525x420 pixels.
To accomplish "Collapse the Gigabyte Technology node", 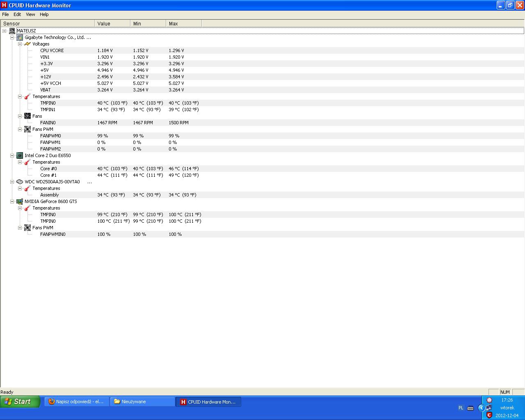I will [12, 37].
